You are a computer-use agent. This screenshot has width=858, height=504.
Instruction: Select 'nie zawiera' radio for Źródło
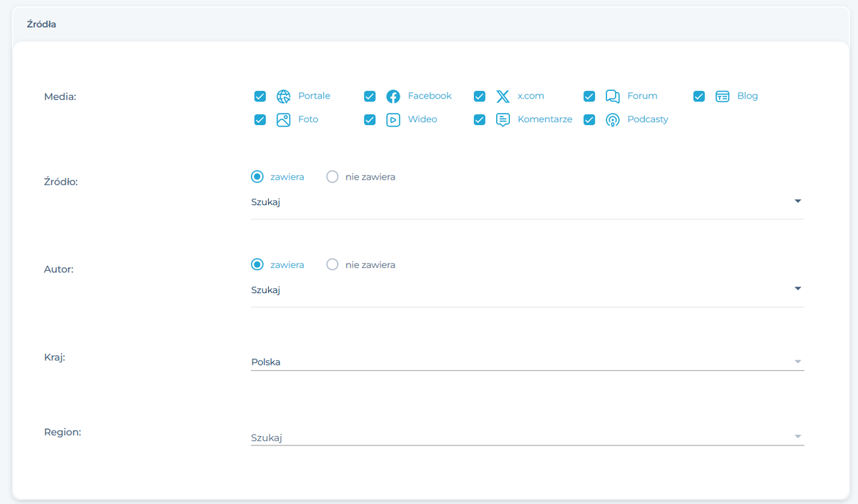coord(332,177)
